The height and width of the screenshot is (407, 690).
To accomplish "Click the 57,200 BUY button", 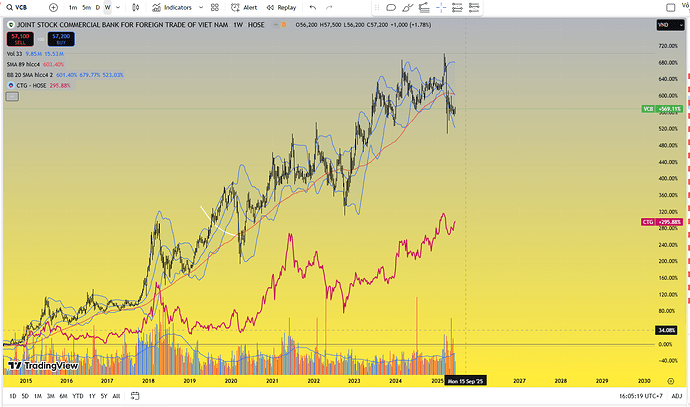I will coord(61,39).
